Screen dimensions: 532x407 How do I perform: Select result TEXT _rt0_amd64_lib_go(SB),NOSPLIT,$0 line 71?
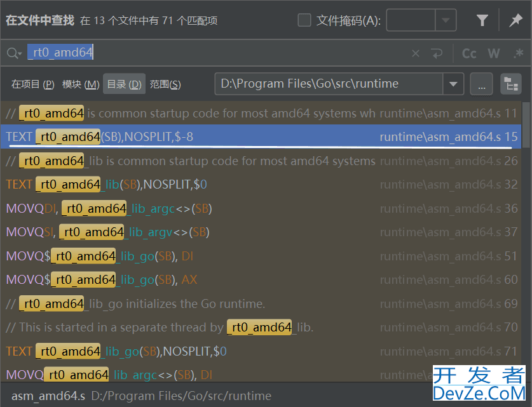261,351
